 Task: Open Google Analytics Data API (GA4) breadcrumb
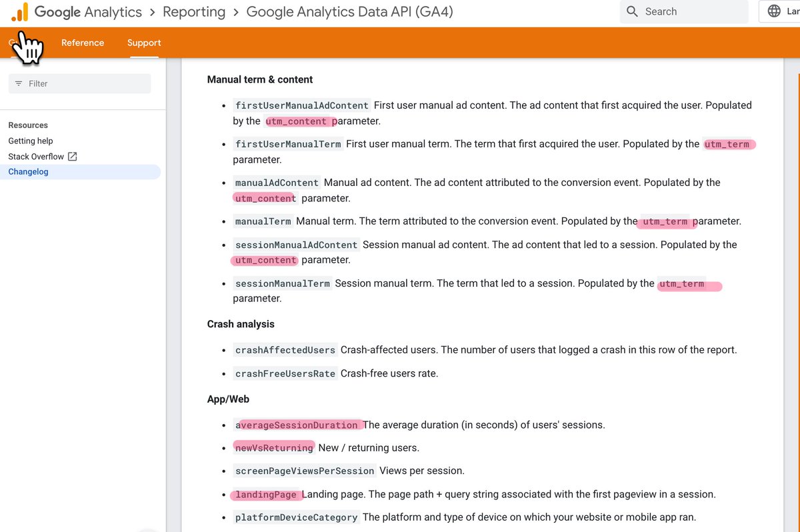point(350,12)
